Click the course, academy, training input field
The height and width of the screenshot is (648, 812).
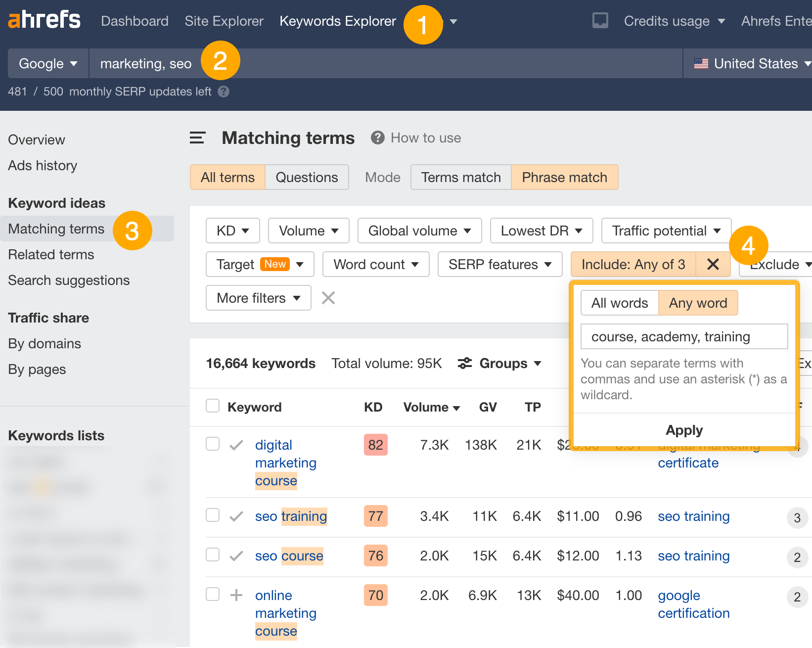pyautogui.click(x=684, y=336)
